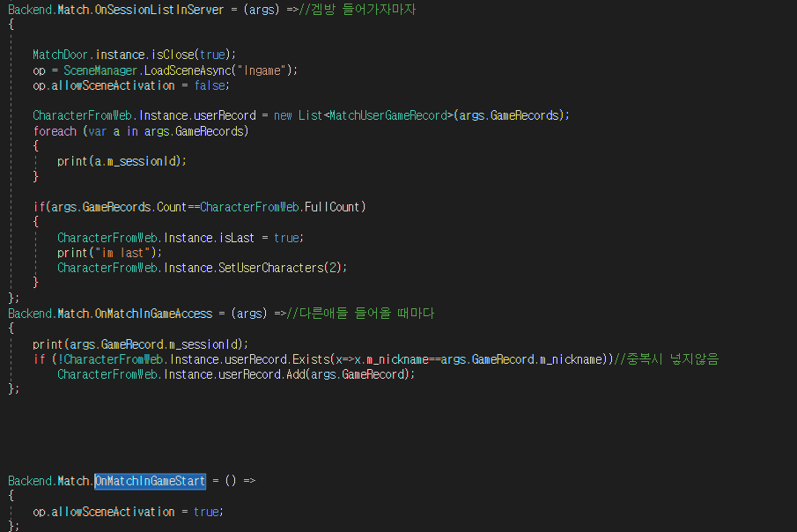Click isLast in the assignment line
The width and height of the screenshot is (797, 532).
click(x=237, y=238)
